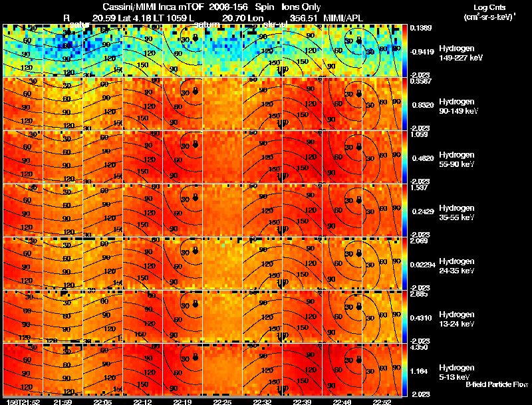Click Saturn marker in 22:46 panel, 149-227 keV row
The height and width of the screenshot is (405, 532).
(359, 40)
